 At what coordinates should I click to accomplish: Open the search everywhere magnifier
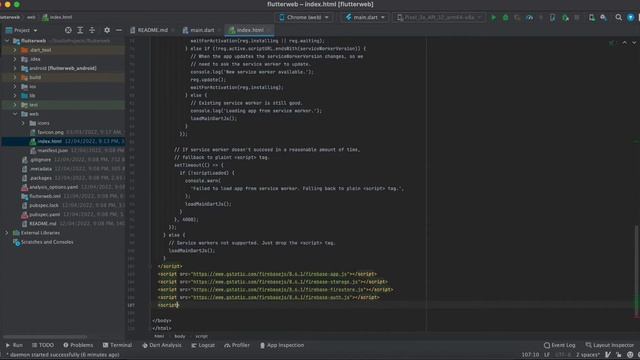click(619, 18)
